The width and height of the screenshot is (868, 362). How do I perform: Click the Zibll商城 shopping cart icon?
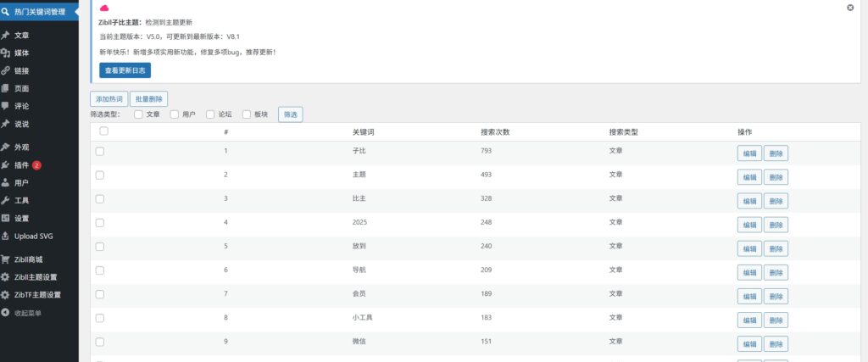click(x=6, y=259)
